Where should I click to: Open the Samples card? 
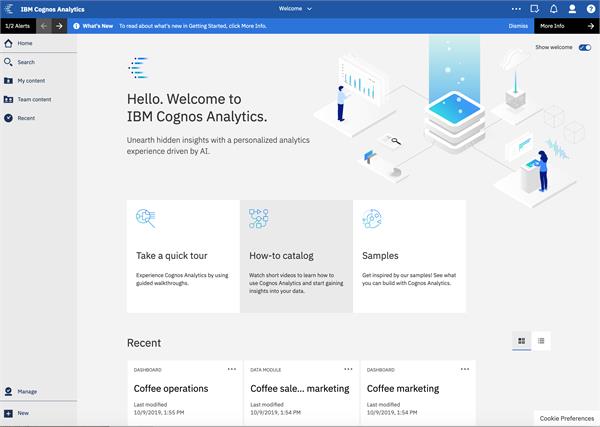[409, 256]
